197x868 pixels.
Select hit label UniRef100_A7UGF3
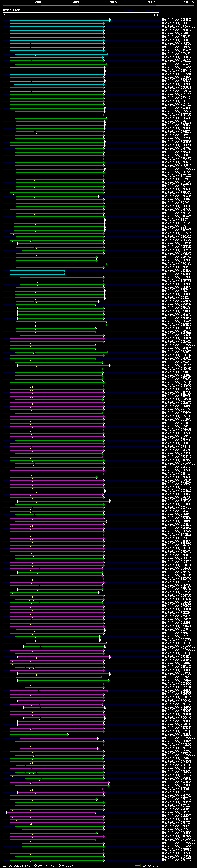pyautogui.click(x=177, y=155)
